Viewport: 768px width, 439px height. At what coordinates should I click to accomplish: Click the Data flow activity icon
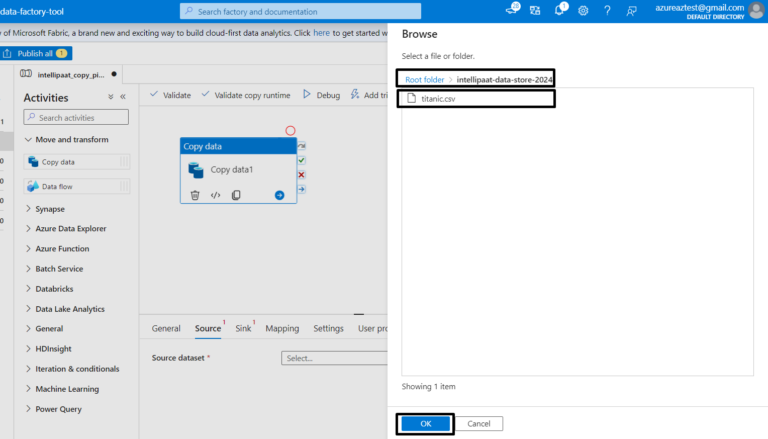click(x=33, y=186)
